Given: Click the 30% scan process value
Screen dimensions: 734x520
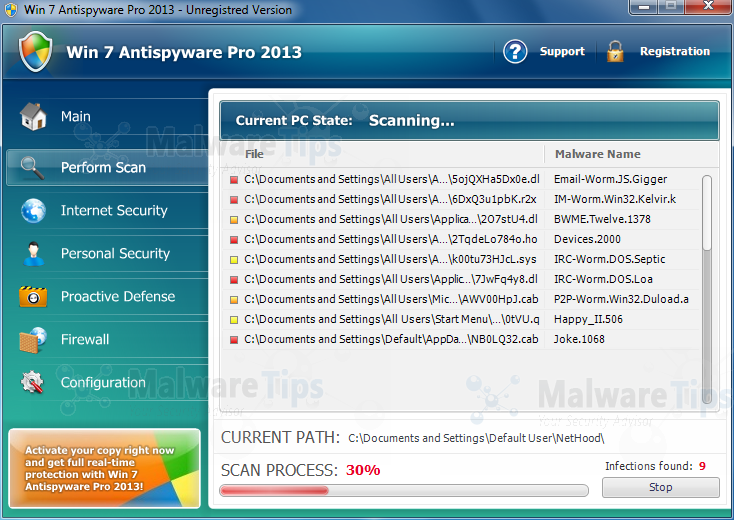Looking at the screenshot, I should 363,470.
